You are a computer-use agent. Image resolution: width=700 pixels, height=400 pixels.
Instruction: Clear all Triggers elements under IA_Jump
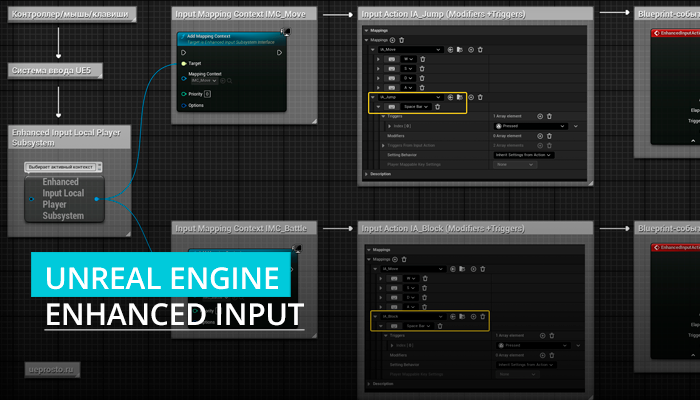[x=549, y=116]
